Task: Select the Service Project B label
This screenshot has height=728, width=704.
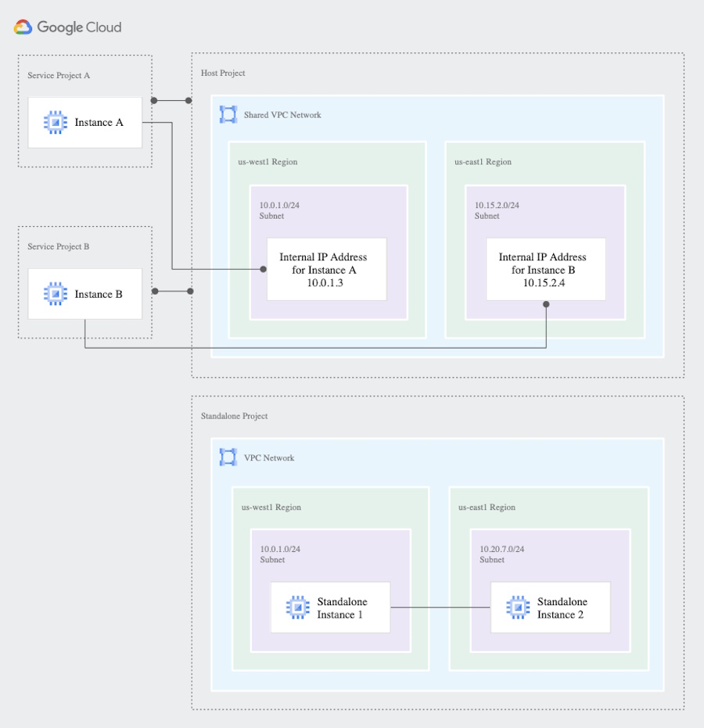Action: click(58, 246)
